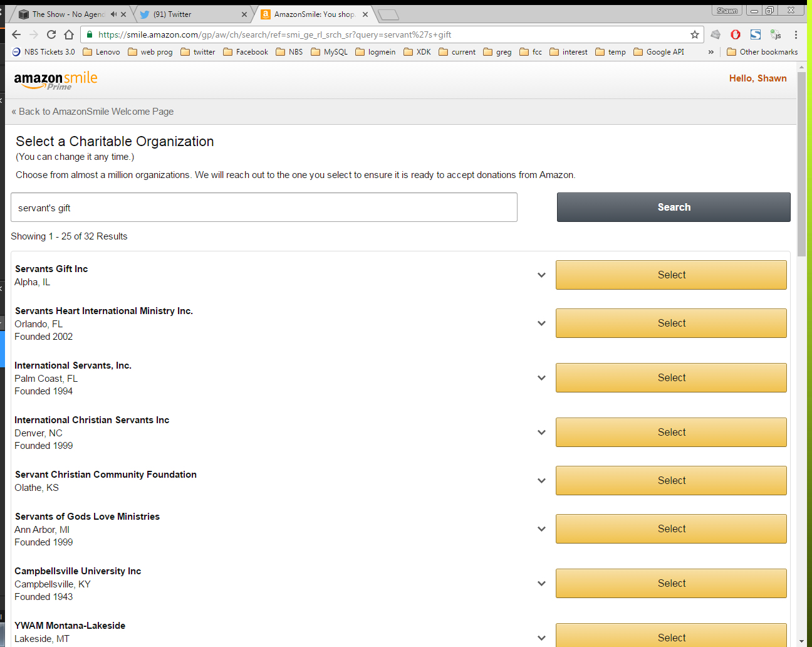Open the MySQL bookmark folder
This screenshot has width=812, height=647.
[x=329, y=52]
